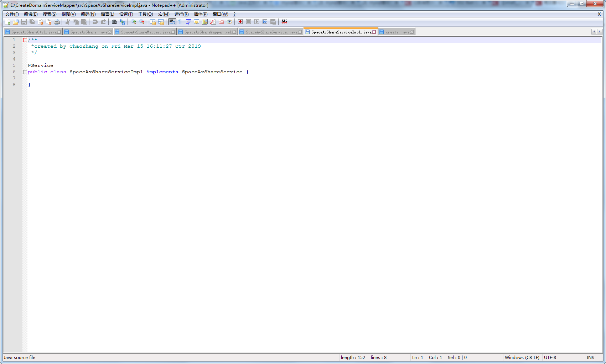The height and width of the screenshot is (364, 606).
Task: Close the SpaceAvShareCtrl.java tab
Action: click(59, 32)
